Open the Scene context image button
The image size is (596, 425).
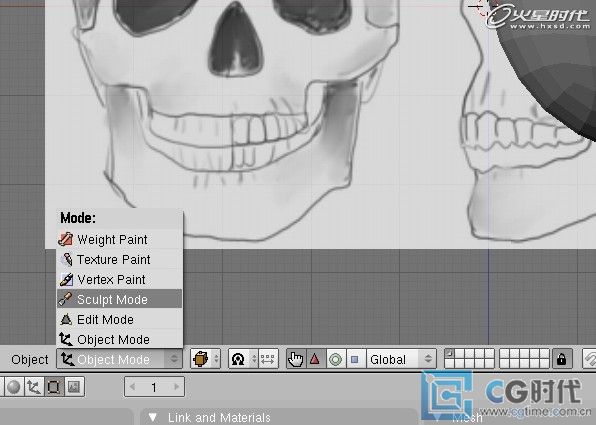(x=74, y=387)
